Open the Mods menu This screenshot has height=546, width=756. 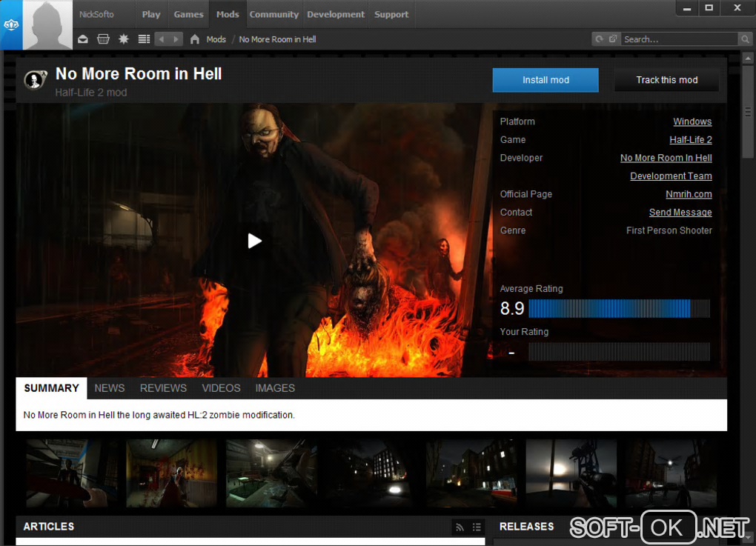pyautogui.click(x=228, y=15)
